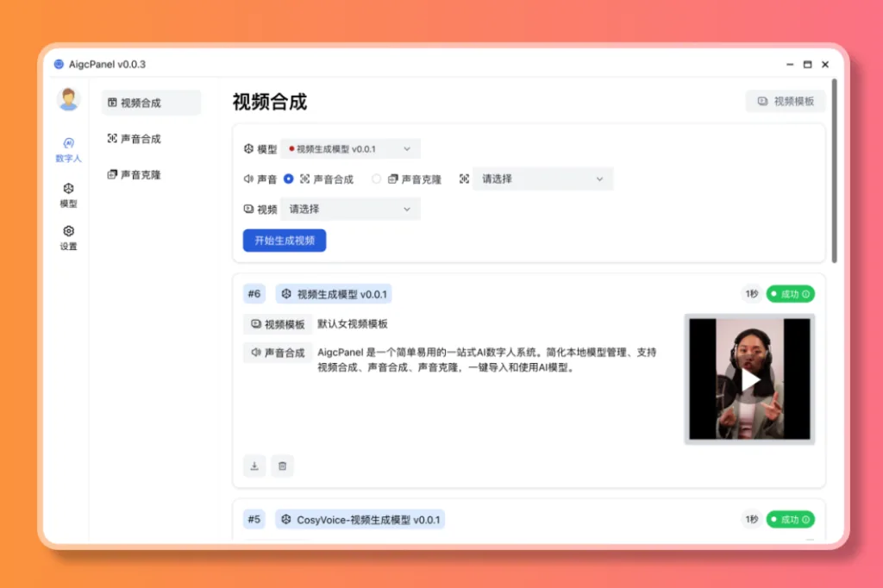This screenshot has height=588, width=883.
Task: Expand the voice 请选择 dropdown
Action: pyautogui.click(x=543, y=179)
